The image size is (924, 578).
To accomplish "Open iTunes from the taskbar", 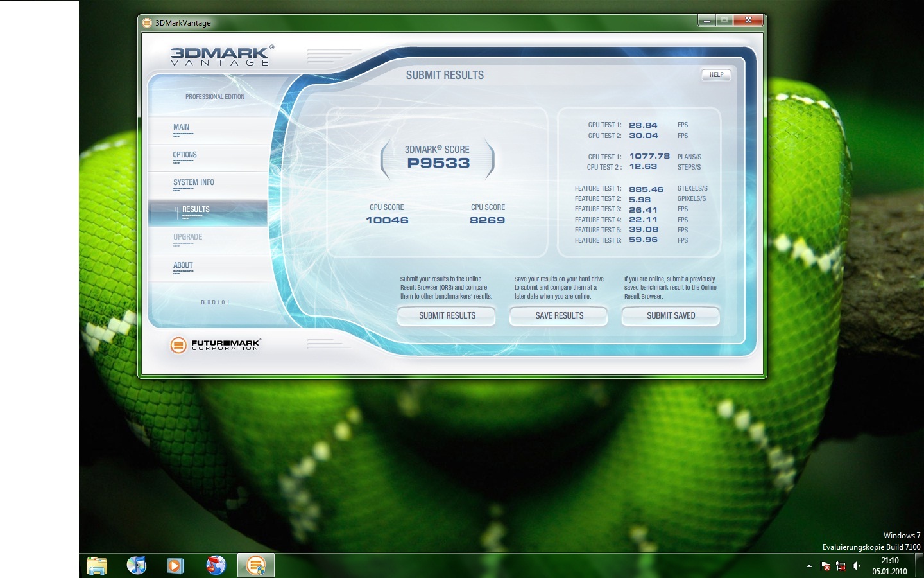I will click(x=137, y=566).
